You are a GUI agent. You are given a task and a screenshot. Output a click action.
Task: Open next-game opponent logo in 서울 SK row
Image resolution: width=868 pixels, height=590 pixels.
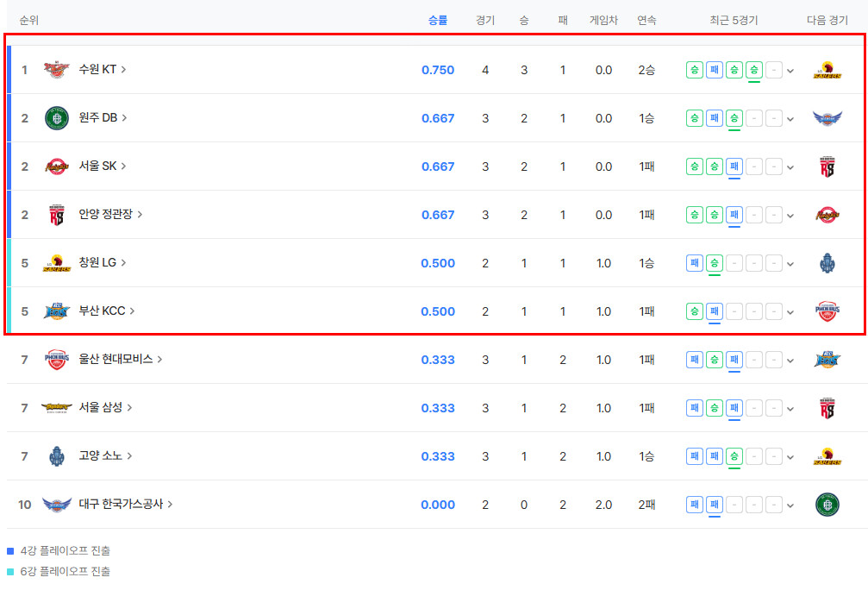tap(827, 166)
